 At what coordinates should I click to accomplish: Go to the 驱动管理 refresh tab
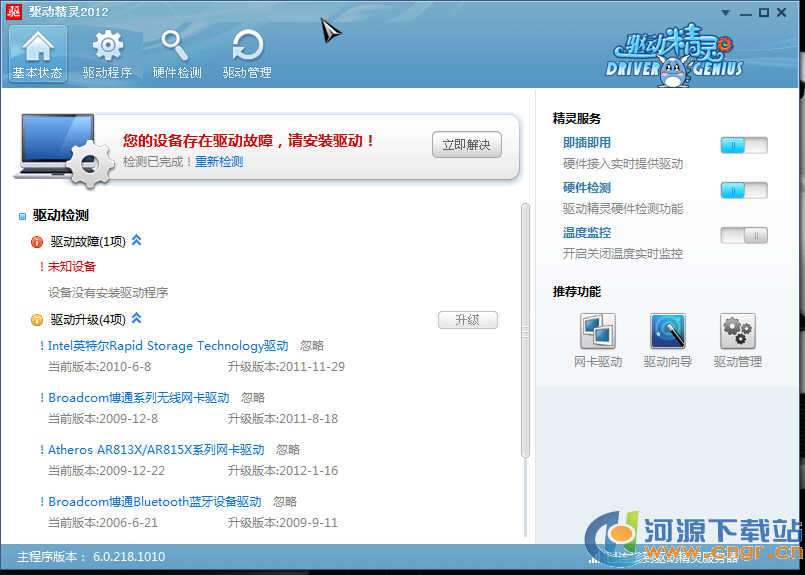247,54
